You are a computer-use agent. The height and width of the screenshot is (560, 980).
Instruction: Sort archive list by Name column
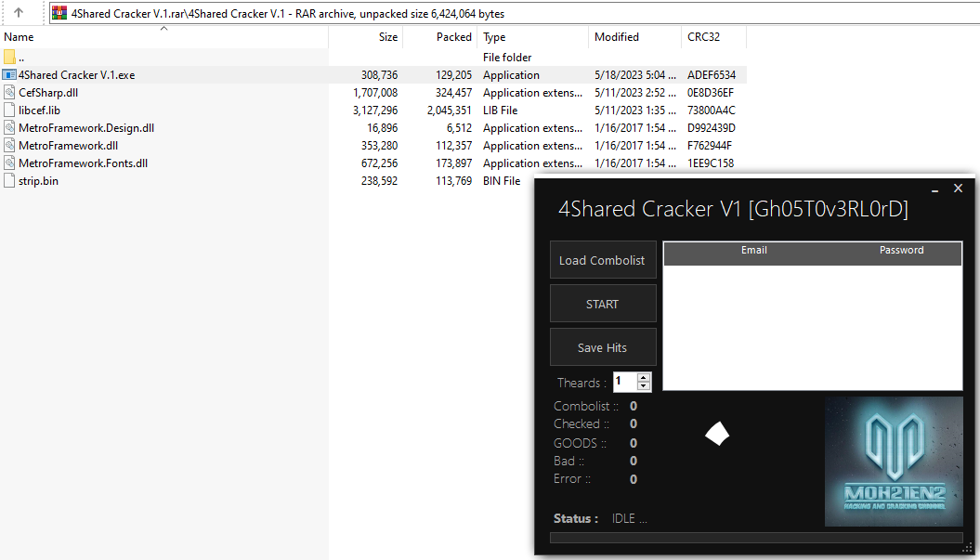[163, 37]
